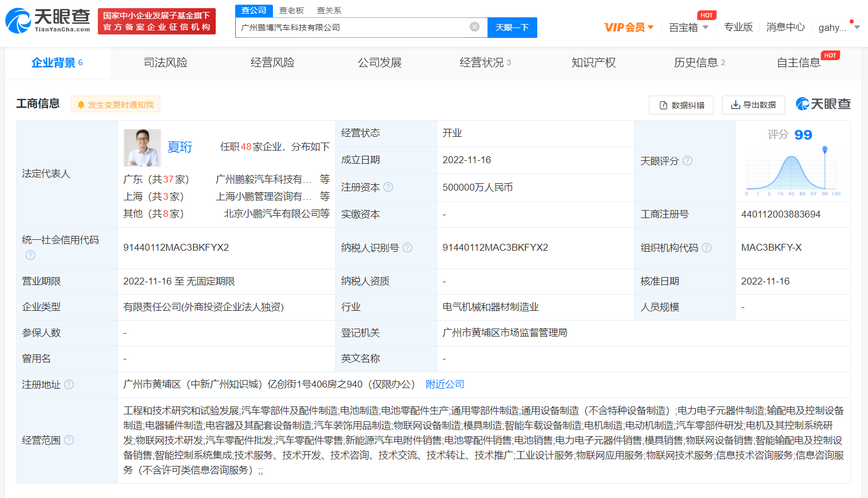This screenshot has width=868, height=498.
Task: Click the 天眼评分 score distribution chart
Action: pos(793,171)
